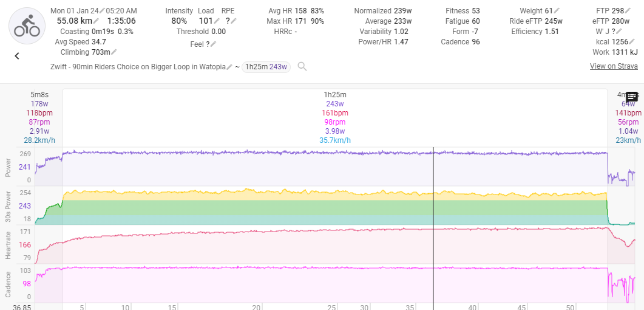Click the Avg HR 158 value
This screenshot has width=644, height=310.
tap(300, 11)
